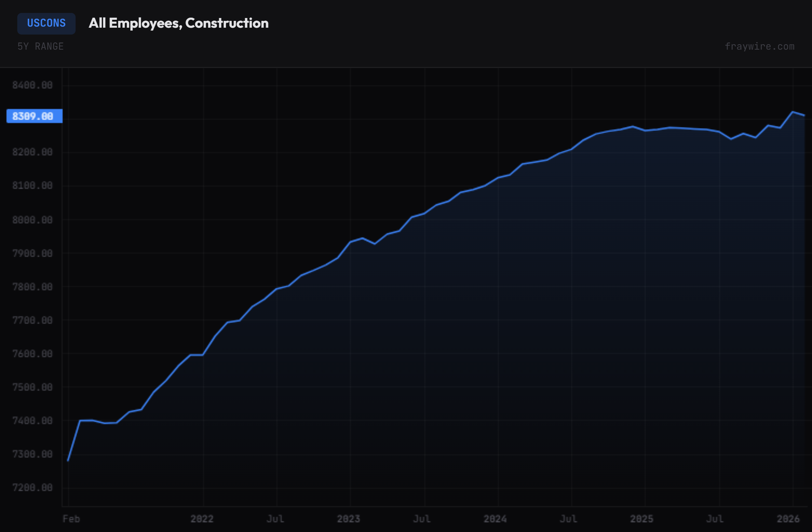Screen dimensions: 812x532
Task: Click the 8000.00 y-axis label
Action: click(32, 220)
